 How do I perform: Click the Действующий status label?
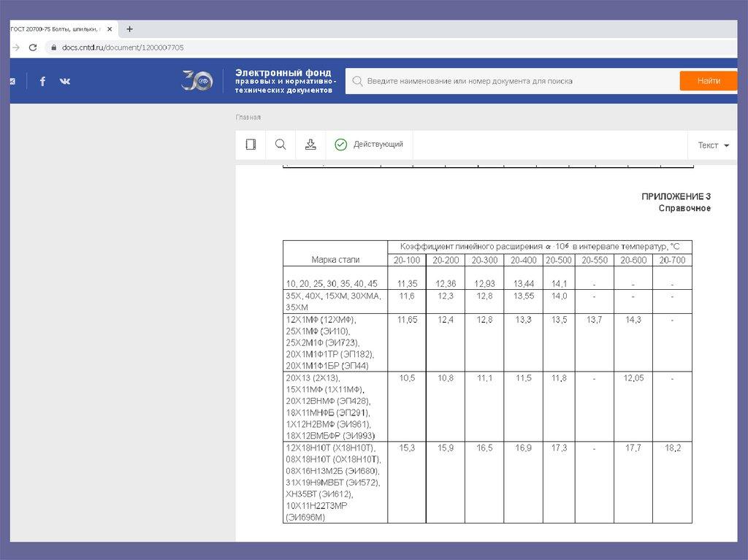[x=378, y=145]
